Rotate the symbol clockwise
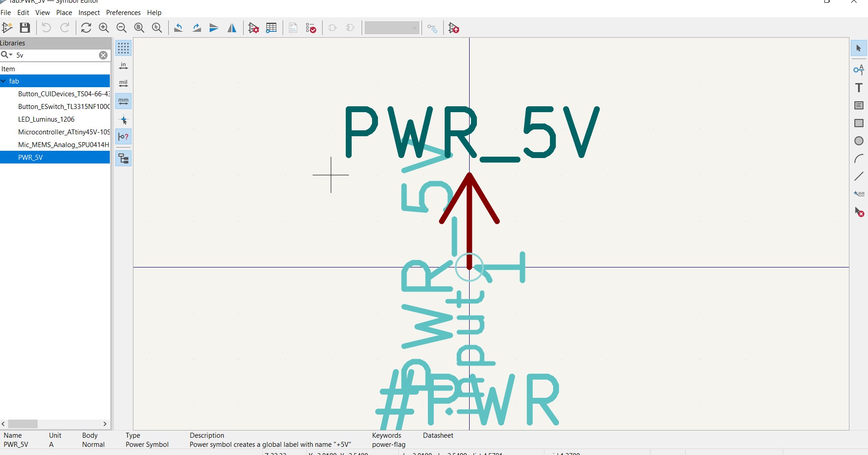Screen dimensions: 868x455 click(196, 28)
